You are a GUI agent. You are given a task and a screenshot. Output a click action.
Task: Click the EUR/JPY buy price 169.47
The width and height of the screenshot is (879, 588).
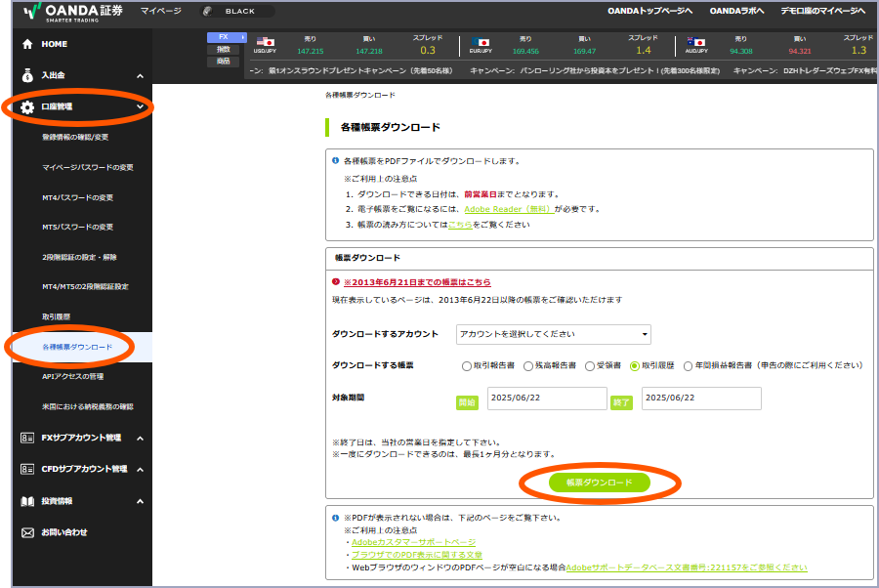[585, 51]
